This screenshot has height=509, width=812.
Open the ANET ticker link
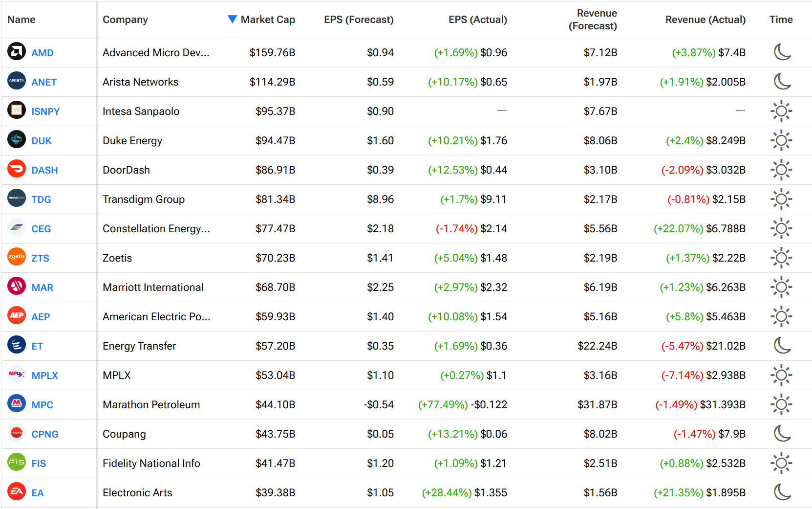[44, 82]
